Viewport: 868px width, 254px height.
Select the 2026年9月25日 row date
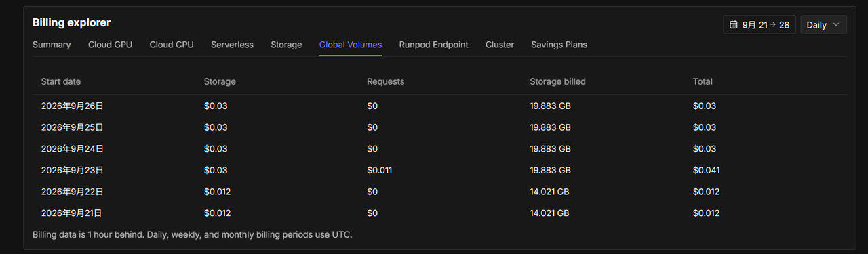[x=72, y=127]
